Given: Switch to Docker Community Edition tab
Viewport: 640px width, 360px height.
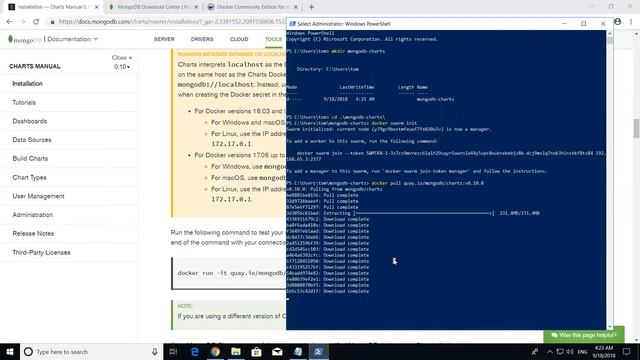Looking at the screenshot, I should 253,7.
